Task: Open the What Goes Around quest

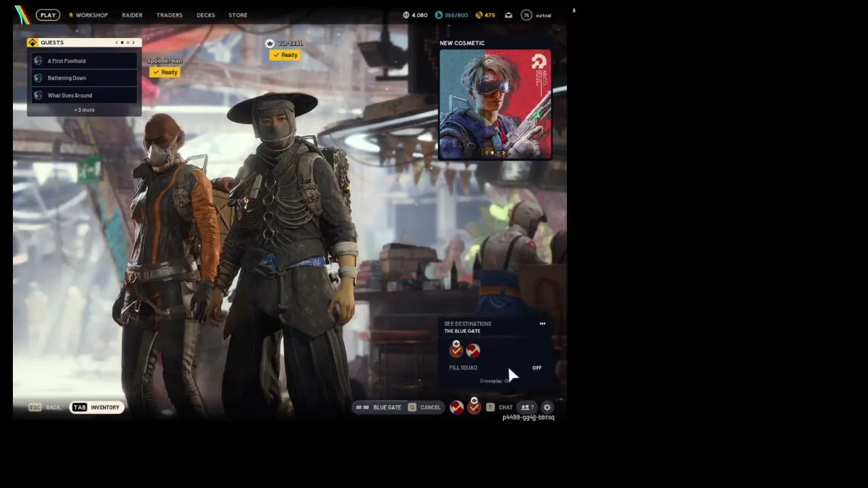Action: click(84, 96)
